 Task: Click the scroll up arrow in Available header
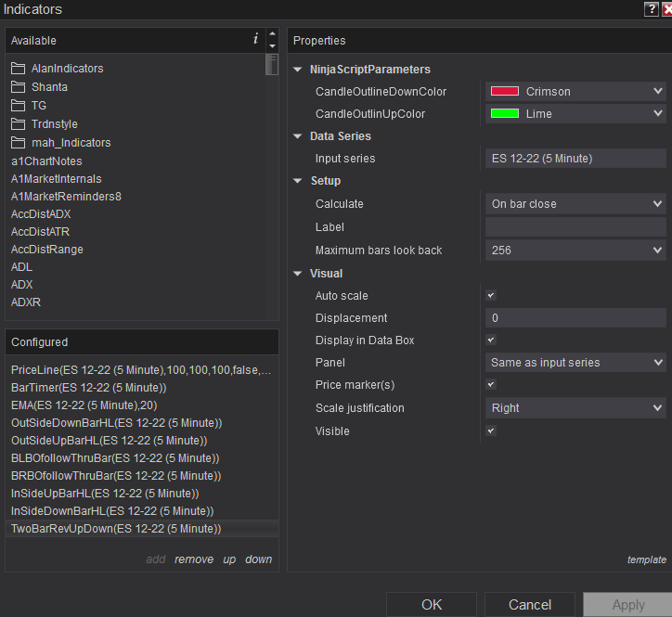pyautogui.click(x=272, y=33)
